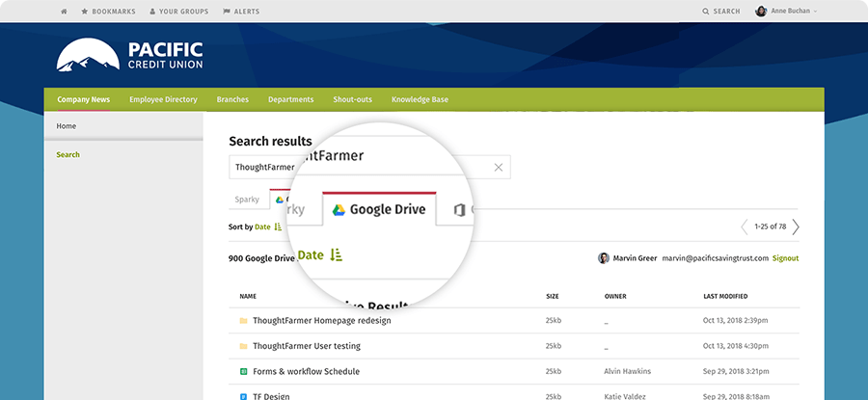Sort by the SIZE column header
This screenshot has height=400, width=868.
tap(553, 297)
